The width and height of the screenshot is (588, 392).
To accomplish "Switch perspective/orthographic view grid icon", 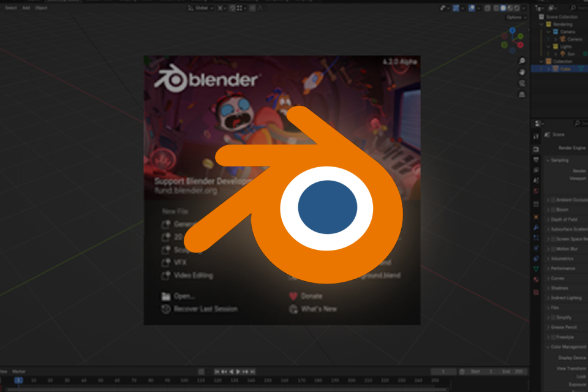I will 522,94.
